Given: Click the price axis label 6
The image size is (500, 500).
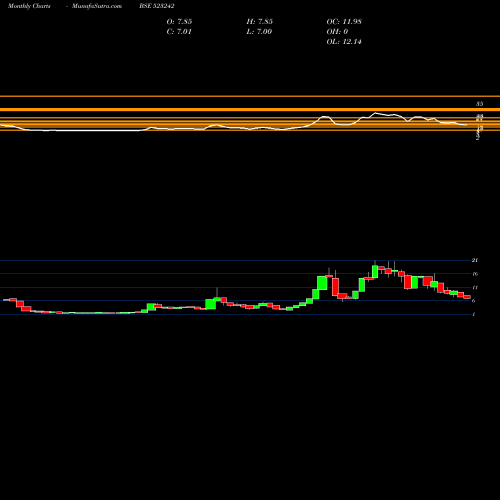Looking at the screenshot, I should click(x=474, y=301).
